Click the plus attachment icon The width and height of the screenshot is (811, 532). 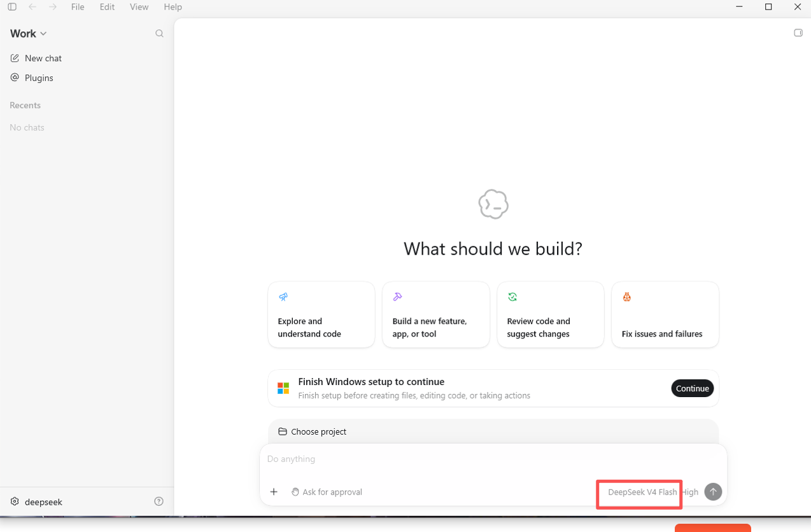click(274, 492)
